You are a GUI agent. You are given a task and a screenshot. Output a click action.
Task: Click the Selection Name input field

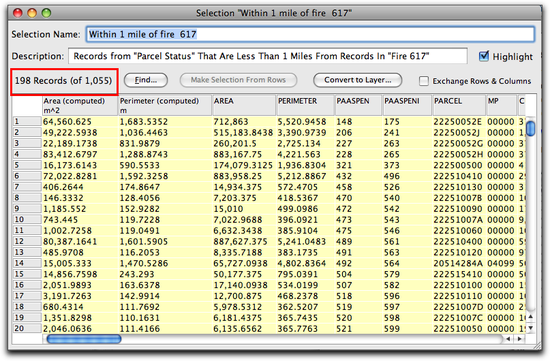point(310,34)
